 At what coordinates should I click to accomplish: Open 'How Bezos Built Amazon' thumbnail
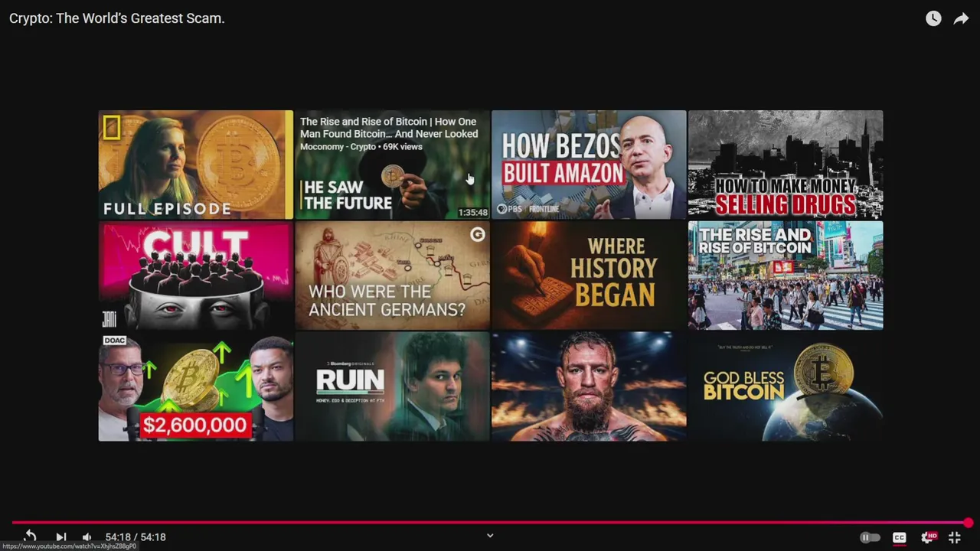point(589,165)
